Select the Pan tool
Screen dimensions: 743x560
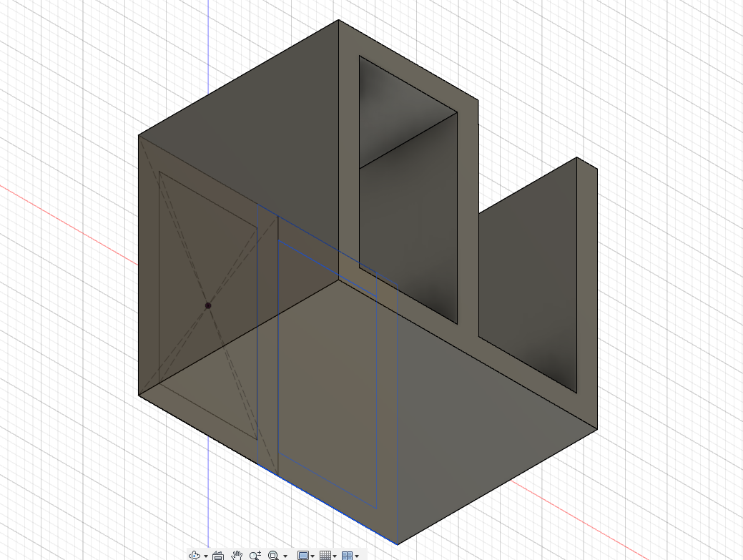(237, 555)
